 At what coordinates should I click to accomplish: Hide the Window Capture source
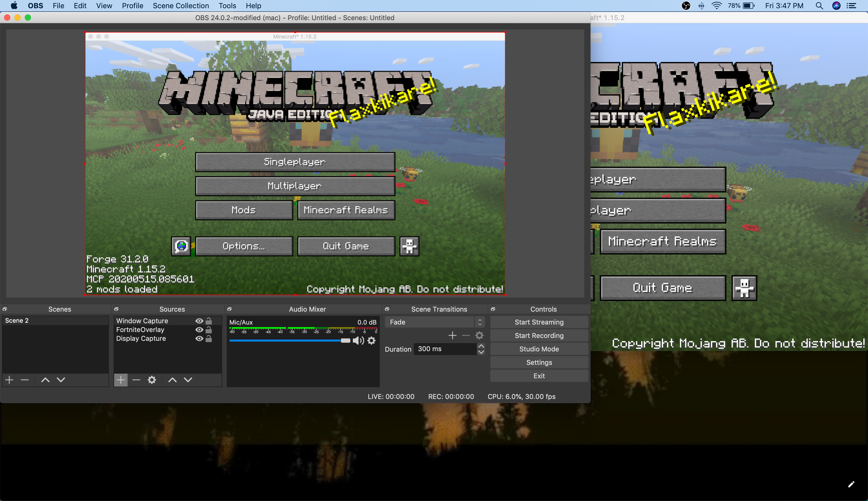(x=199, y=321)
